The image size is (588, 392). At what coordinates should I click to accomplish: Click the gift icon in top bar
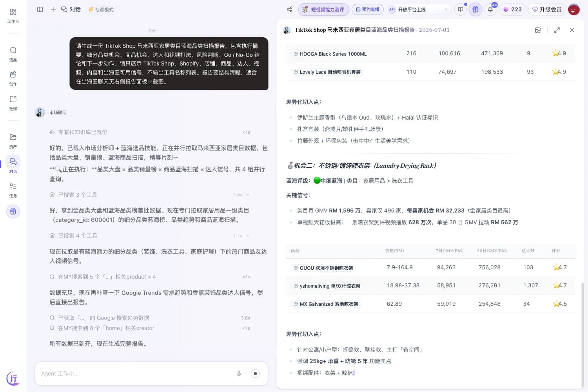point(475,9)
